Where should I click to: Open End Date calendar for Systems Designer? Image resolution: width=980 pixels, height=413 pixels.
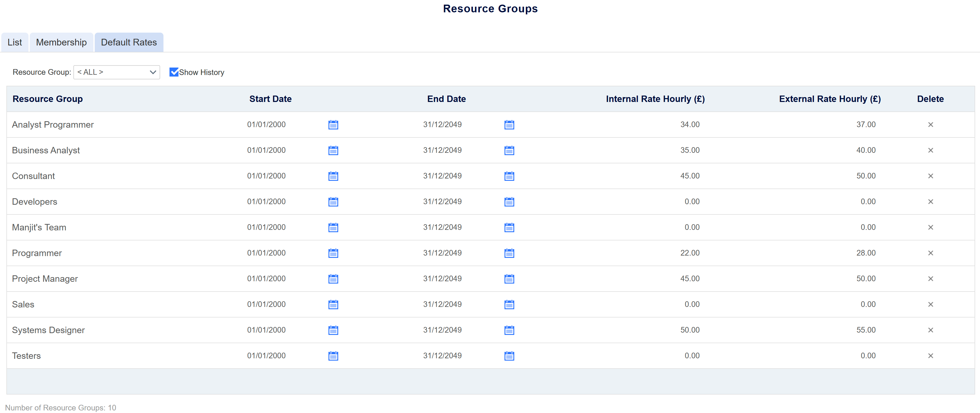tap(509, 330)
